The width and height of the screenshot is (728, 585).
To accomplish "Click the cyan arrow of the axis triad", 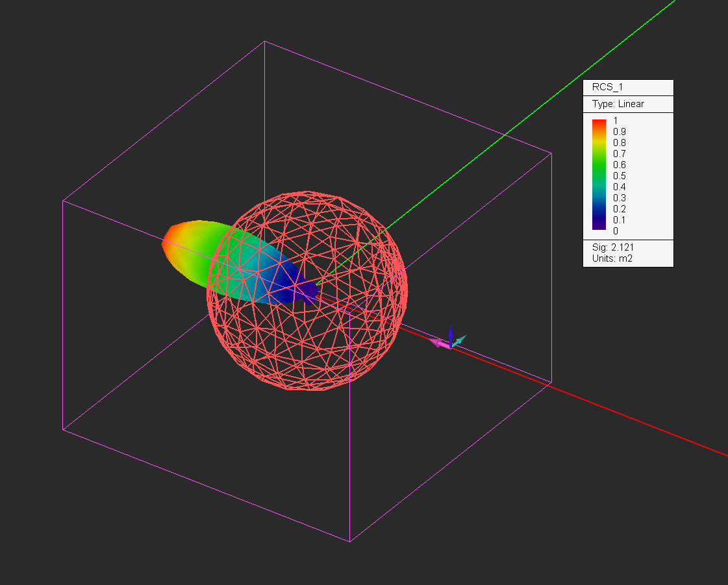I will [x=460, y=340].
